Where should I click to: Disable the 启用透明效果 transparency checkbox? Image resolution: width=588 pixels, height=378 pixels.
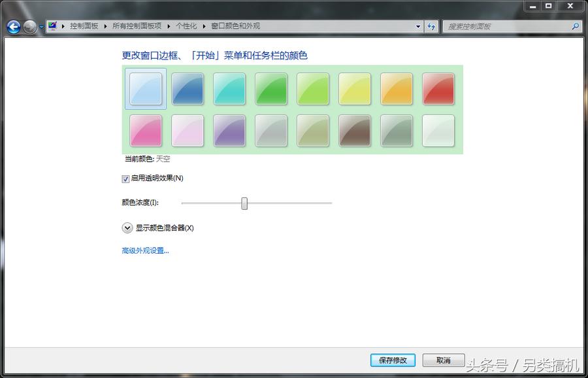pos(124,178)
